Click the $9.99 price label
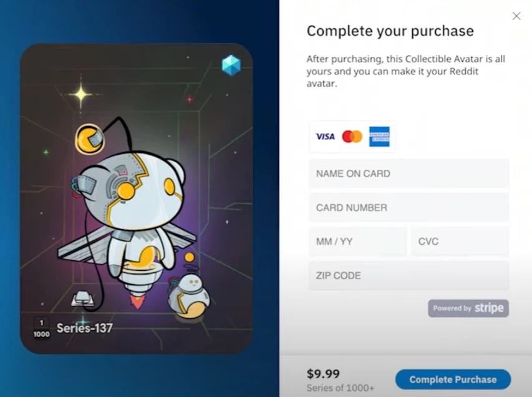 [x=323, y=373]
